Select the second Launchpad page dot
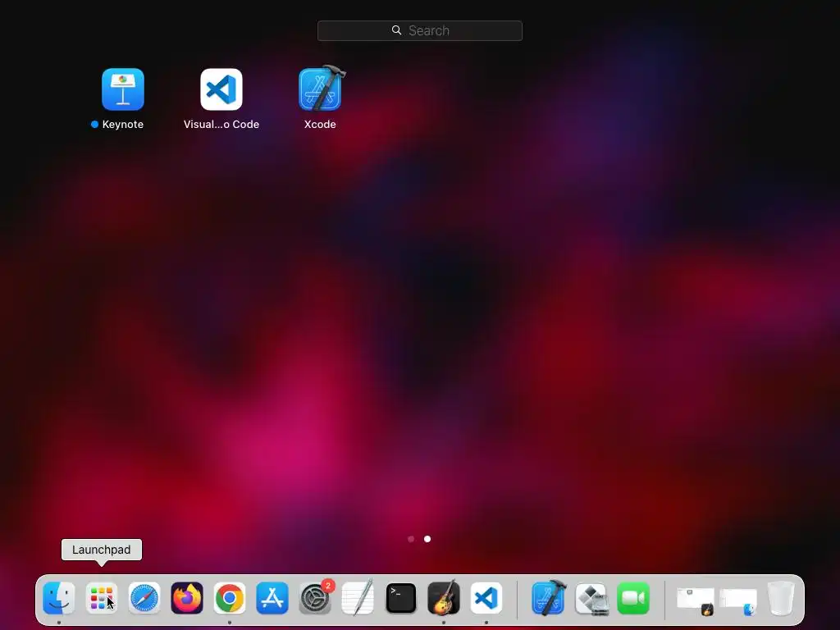Screen dimensions: 840x630 [x=427, y=539]
